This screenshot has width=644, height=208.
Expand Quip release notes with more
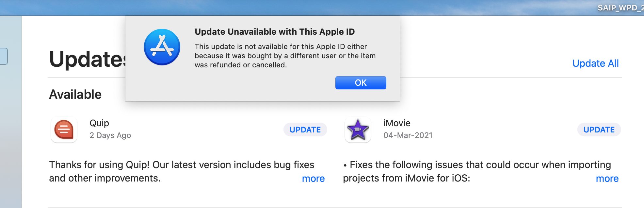click(x=313, y=179)
